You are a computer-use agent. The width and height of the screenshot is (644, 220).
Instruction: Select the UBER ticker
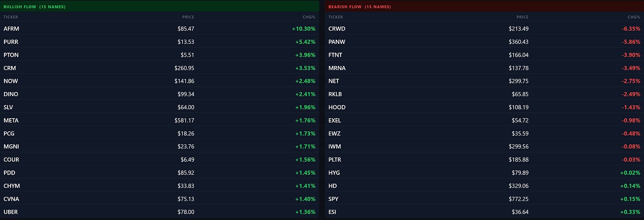click(11, 212)
